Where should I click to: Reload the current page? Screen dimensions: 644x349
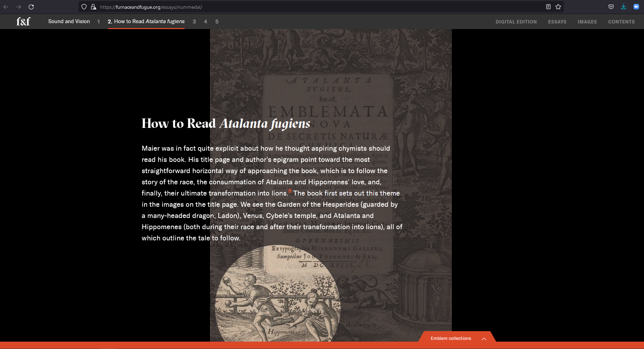pyautogui.click(x=31, y=7)
